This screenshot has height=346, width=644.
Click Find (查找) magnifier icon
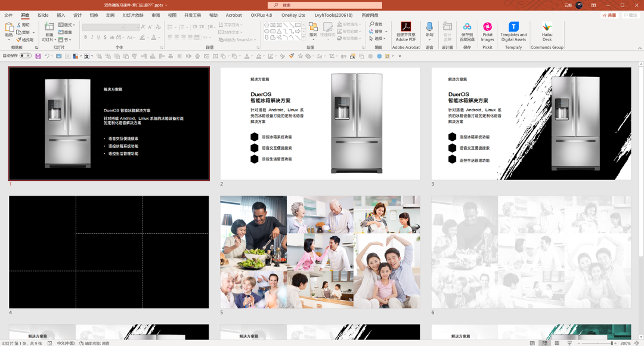pos(371,24)
